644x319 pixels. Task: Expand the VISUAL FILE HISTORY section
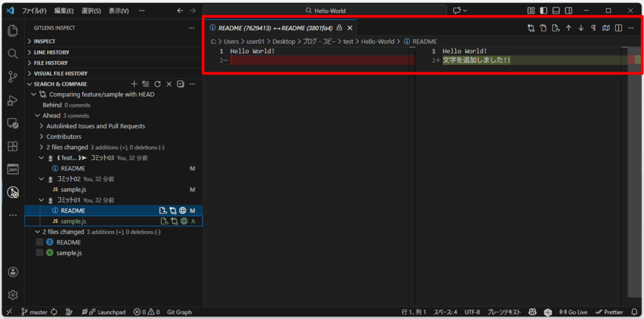click(x=113, y=74)
